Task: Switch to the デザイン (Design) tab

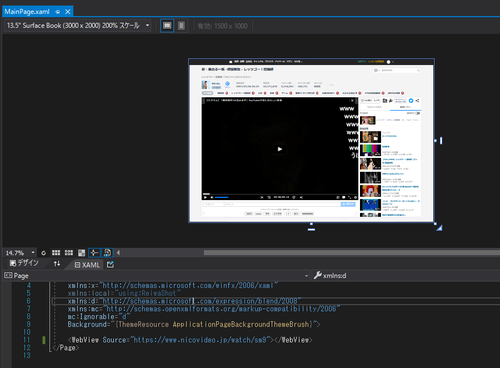Action: [24, 263]
